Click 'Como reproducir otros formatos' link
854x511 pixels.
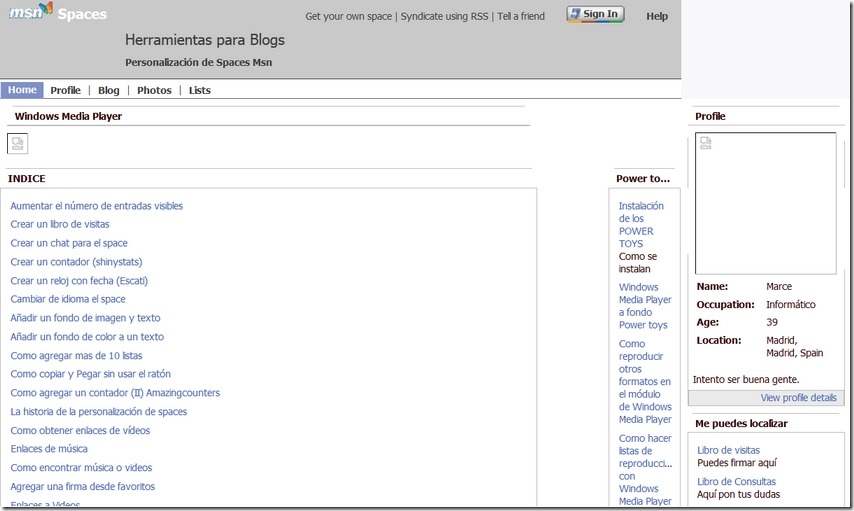645,381
